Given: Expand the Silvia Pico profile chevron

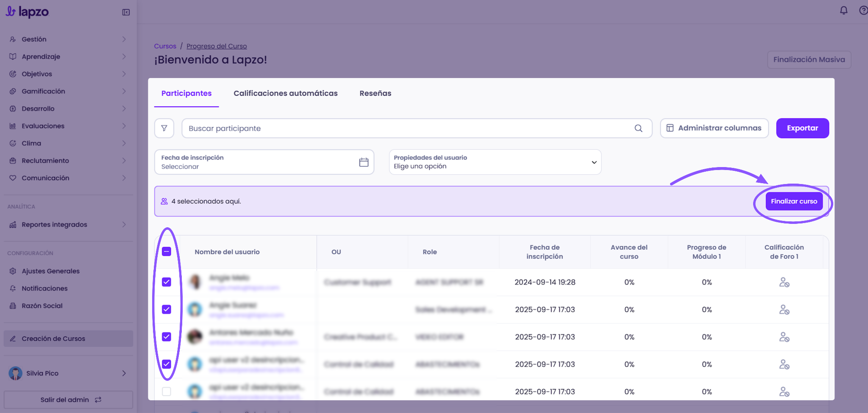Looking at the screenshot, I should pyautogui.click(x=124, y=373).
